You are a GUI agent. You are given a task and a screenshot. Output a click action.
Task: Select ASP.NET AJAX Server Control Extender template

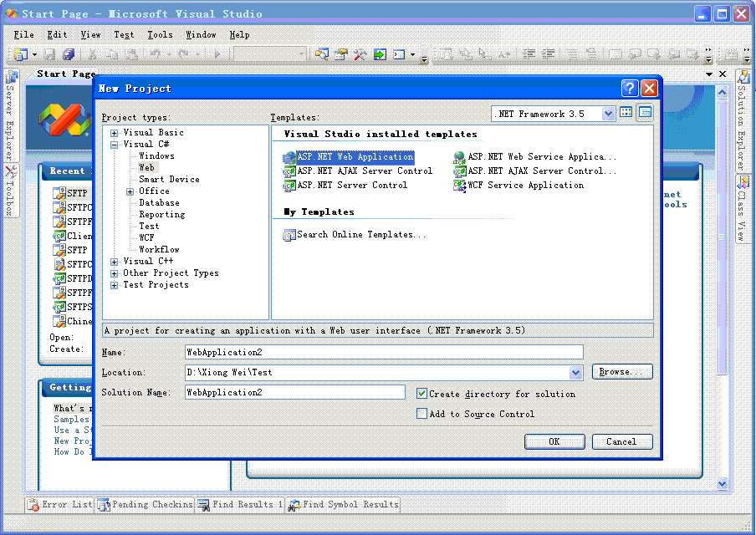534,171
